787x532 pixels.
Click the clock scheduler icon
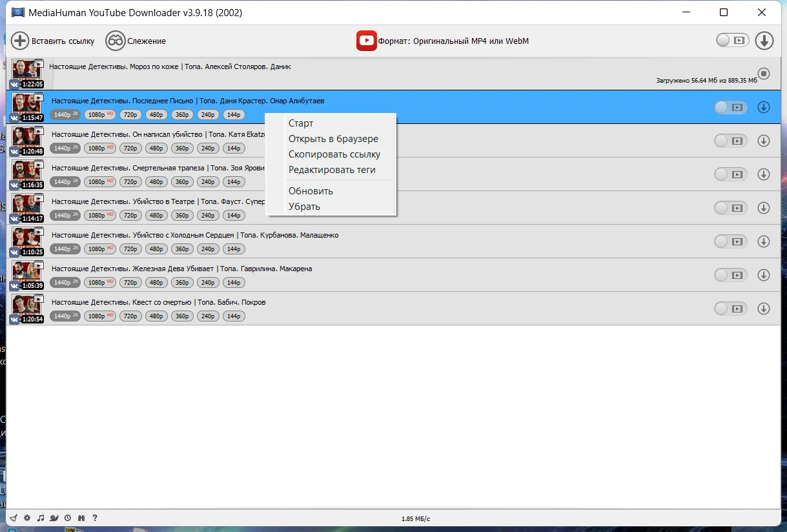[68, 518]
